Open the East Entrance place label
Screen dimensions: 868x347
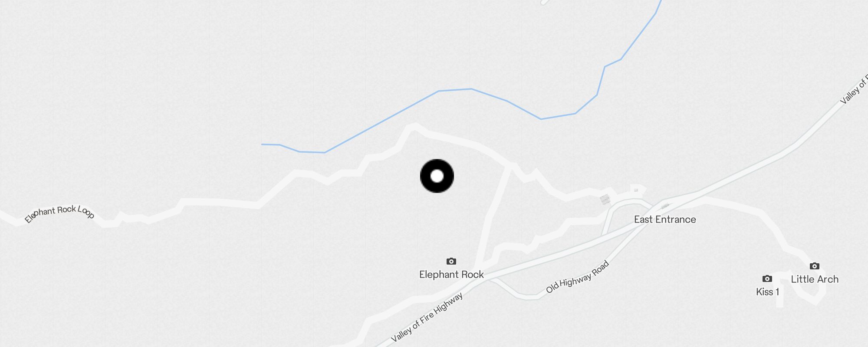[x=665, y=219]
